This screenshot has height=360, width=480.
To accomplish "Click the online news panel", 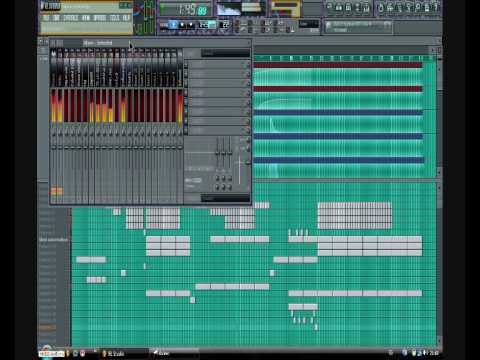I will (358, 27).
